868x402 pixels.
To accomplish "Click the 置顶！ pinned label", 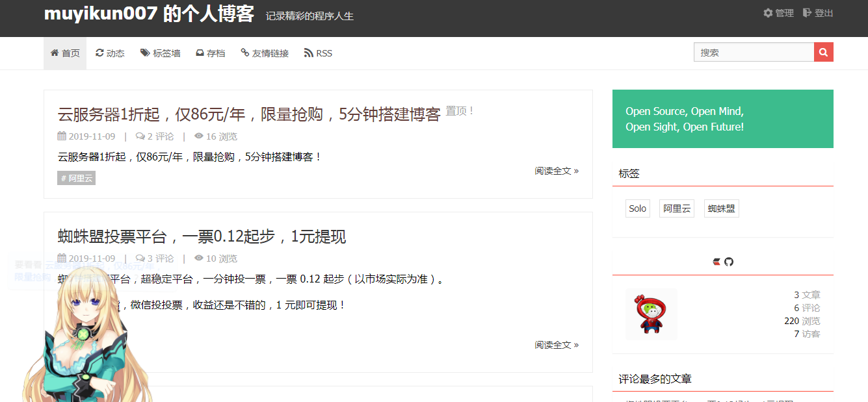I will click(x=460, y=111).
